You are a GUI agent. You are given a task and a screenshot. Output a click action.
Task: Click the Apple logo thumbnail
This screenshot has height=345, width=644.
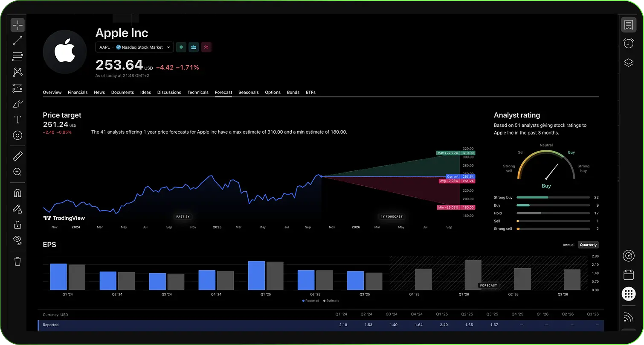click(65, 52)
